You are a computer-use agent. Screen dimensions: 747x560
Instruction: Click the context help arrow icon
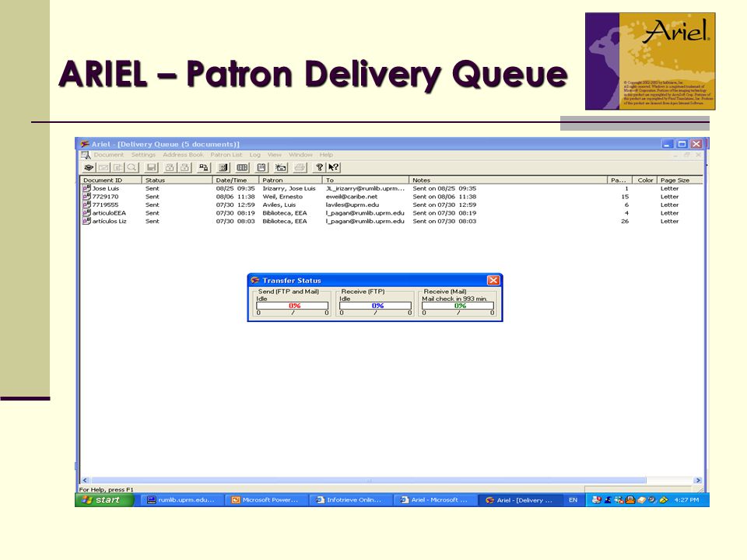point(334,167)
